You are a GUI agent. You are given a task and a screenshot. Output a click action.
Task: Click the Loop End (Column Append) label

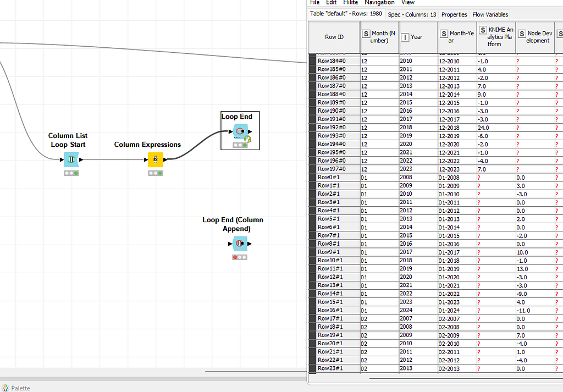(233, 224)
